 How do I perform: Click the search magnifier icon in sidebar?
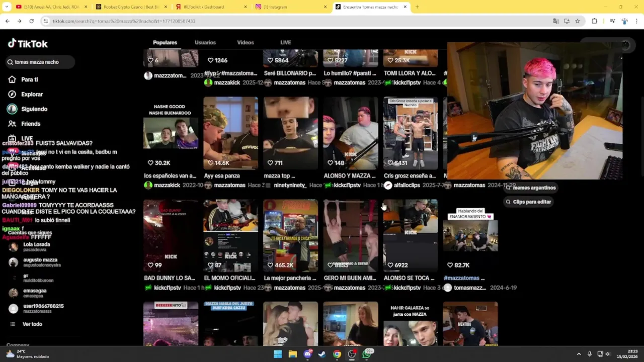(x=10, y=62)
